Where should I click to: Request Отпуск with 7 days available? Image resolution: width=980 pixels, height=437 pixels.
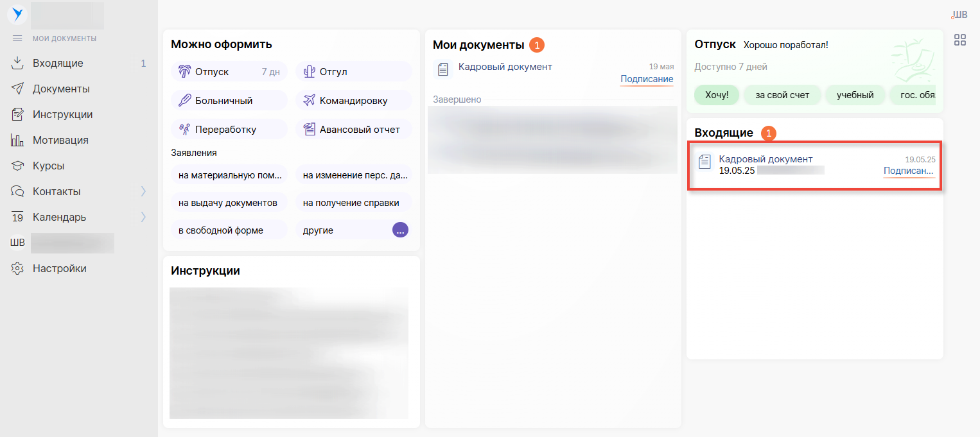(229, 72)
